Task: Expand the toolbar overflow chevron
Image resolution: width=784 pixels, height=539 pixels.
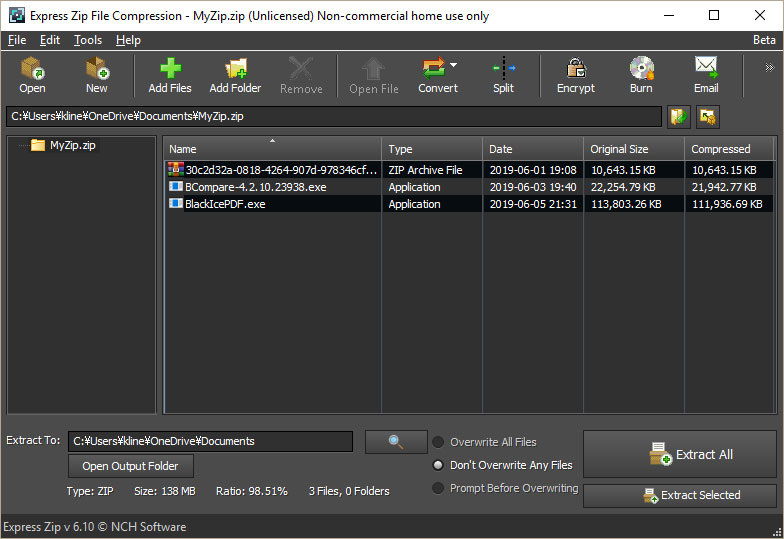Action: 770,68
